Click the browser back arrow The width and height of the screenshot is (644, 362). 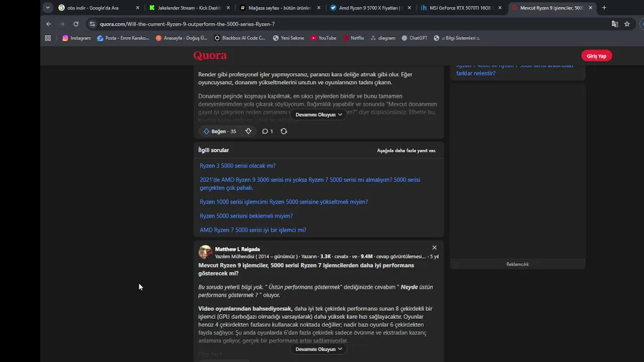click(49, 24)
